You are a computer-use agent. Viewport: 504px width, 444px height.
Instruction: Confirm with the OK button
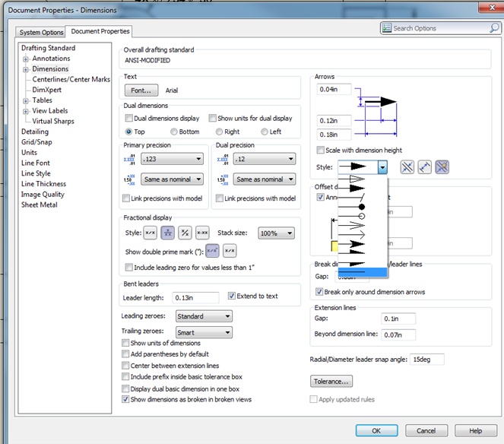coord(376,430)
